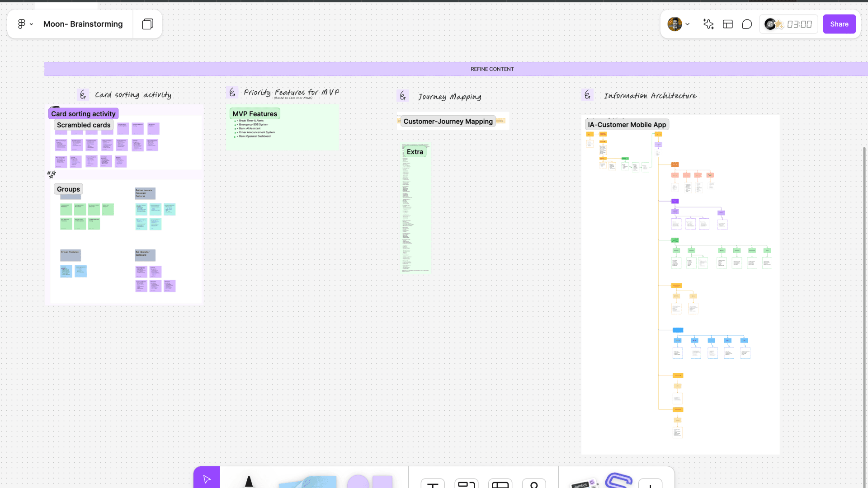
Task: Toggle the pages panel icon
Action: (147, 24)
